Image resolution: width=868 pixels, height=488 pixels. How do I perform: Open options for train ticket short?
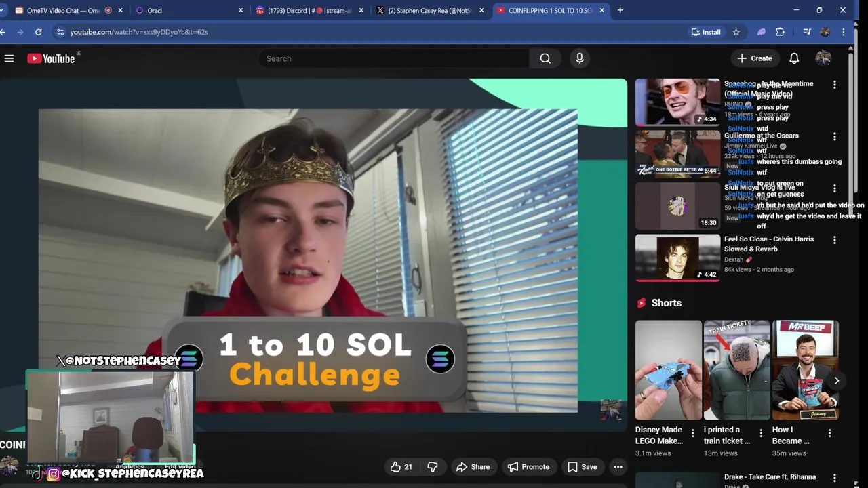(x=761, y=433)
